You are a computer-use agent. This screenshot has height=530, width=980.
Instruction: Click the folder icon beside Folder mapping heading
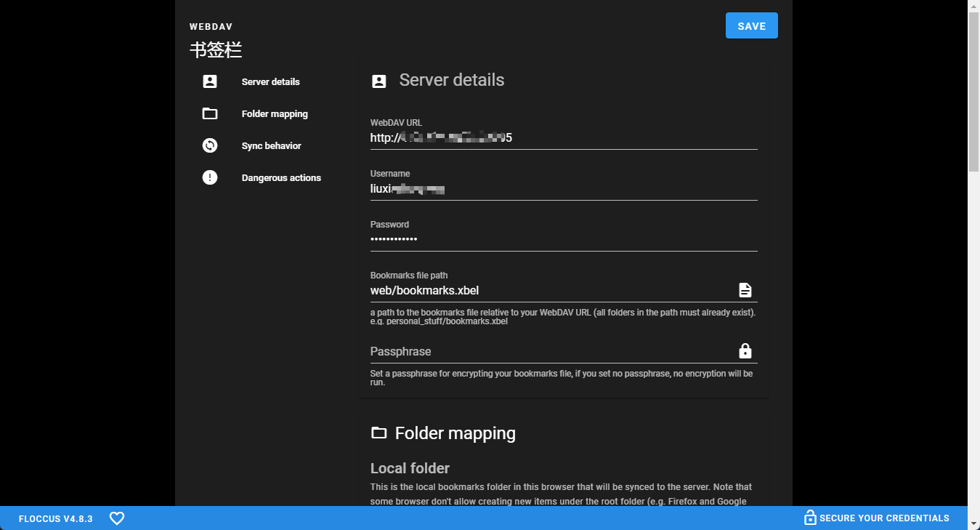click(378, 433)
